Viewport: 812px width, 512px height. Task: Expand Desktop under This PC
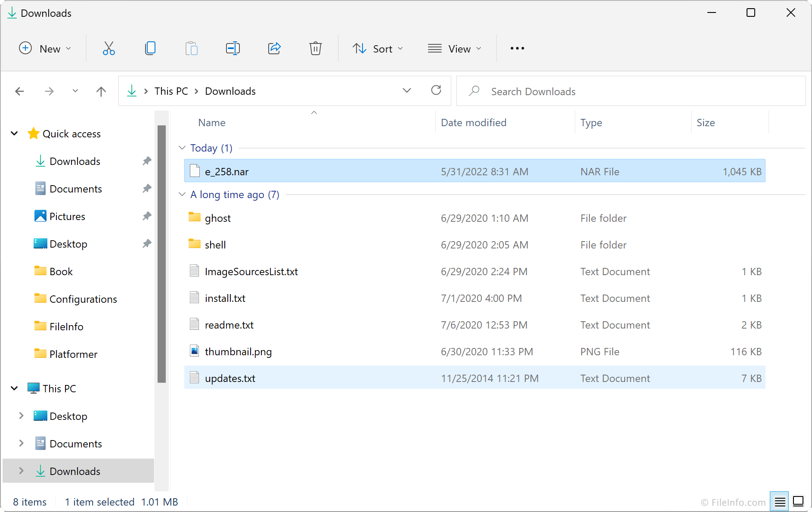(21, 416)
